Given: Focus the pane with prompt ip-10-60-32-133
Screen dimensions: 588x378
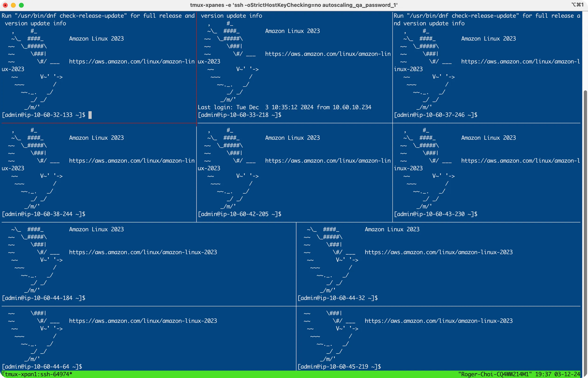Looking at the screenshot, I should 44,115.
